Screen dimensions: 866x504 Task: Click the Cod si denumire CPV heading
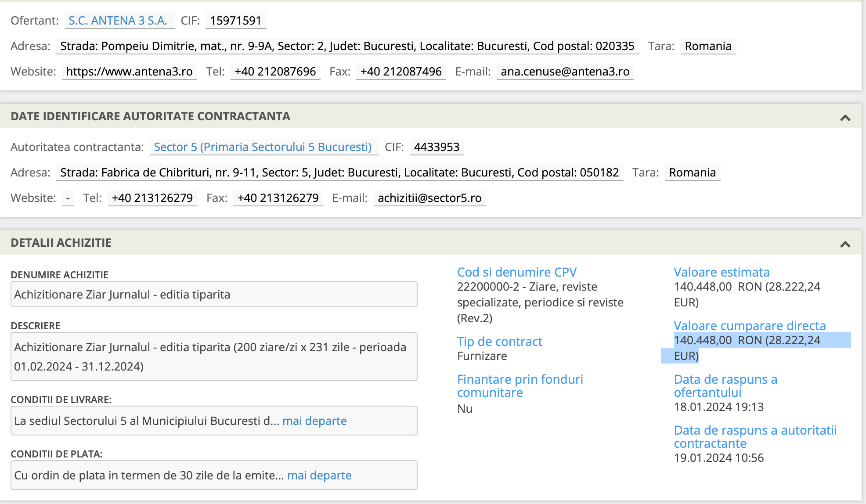[516, 272]
